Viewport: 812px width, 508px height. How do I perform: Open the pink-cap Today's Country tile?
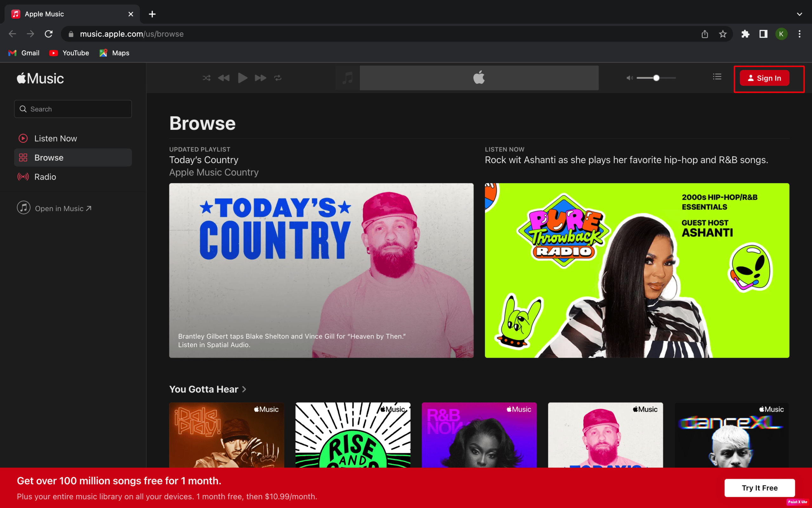[x=605, y=435]
